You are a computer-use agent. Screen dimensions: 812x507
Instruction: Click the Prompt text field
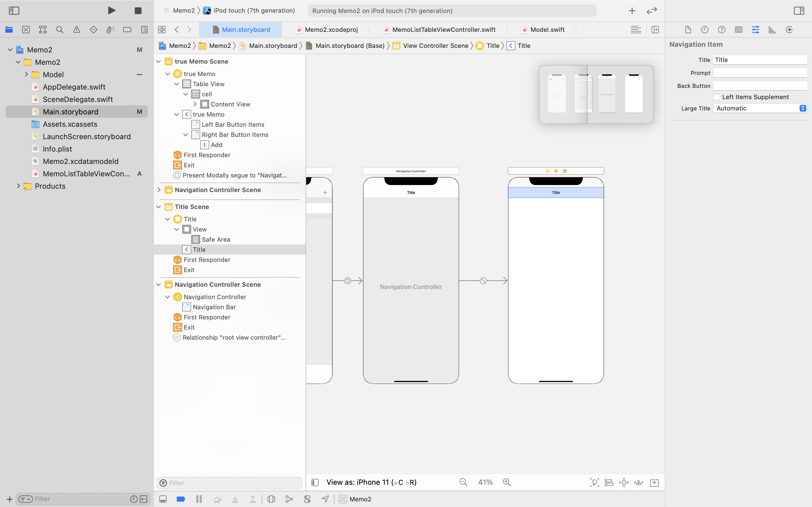pos(760,73)
